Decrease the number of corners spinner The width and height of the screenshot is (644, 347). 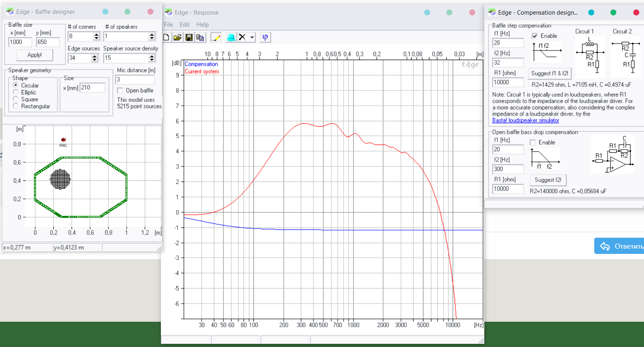pyautogui.click(x=96, y=38)
